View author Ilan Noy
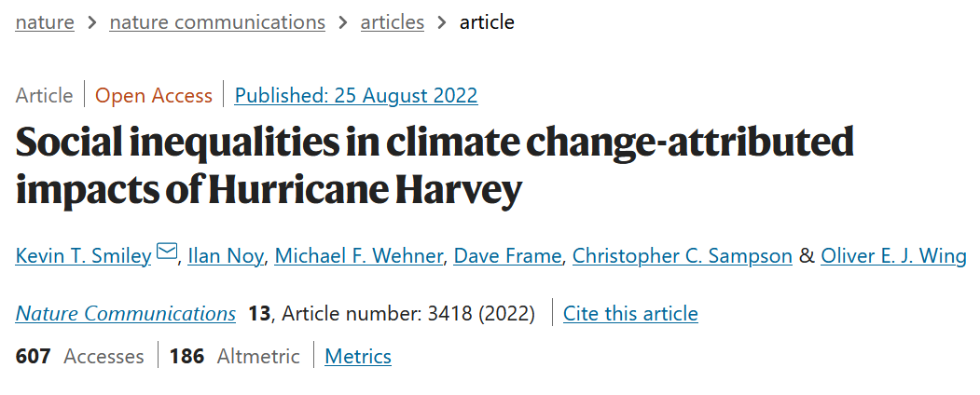Viewport: 980px width, 395px height. click(226, 255)
